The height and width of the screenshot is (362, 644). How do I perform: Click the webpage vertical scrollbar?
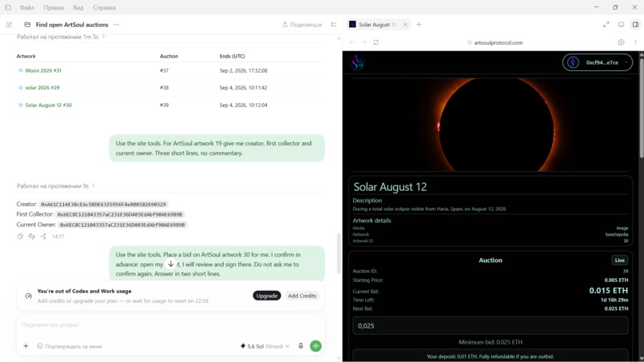click(x=641, y=107)
